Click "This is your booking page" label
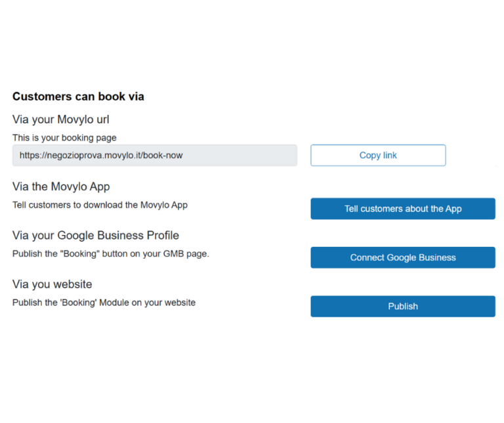 64,138
